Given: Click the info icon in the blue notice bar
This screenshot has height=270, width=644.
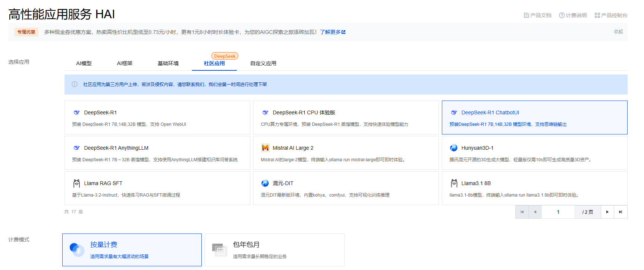Looking at the screenshot, I should coord(75,84).
